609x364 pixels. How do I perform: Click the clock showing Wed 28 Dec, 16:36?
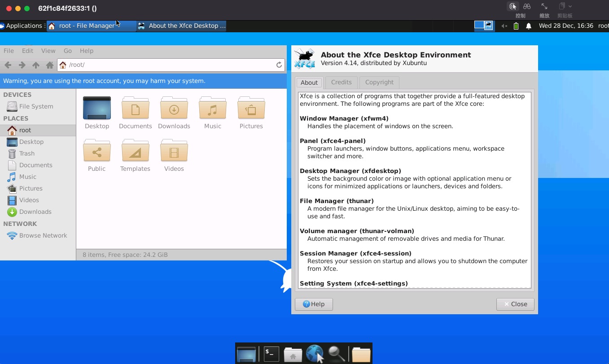[x=566, y=26]
